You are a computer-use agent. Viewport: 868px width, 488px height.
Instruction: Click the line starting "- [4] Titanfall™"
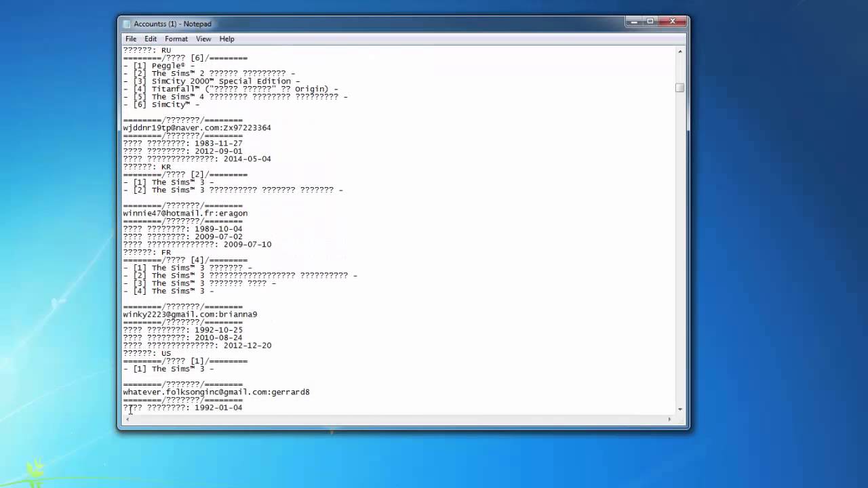[x=231, y=89]
